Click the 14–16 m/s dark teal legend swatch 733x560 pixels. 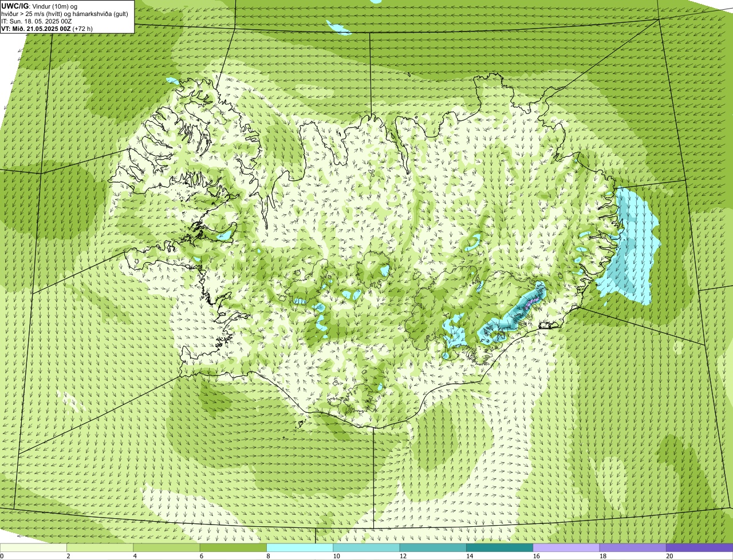click(x=500, y=547)
